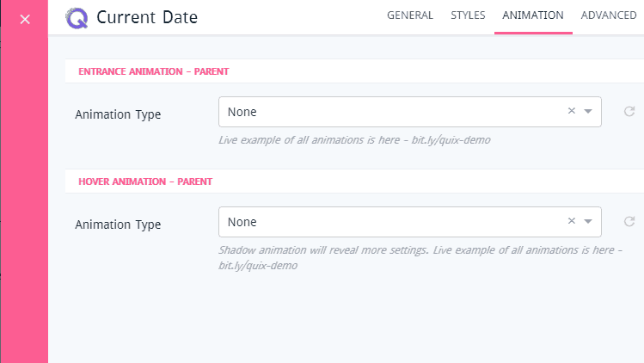
Task: Click the entrance animation 'None' value
Action: click(242, 112)
